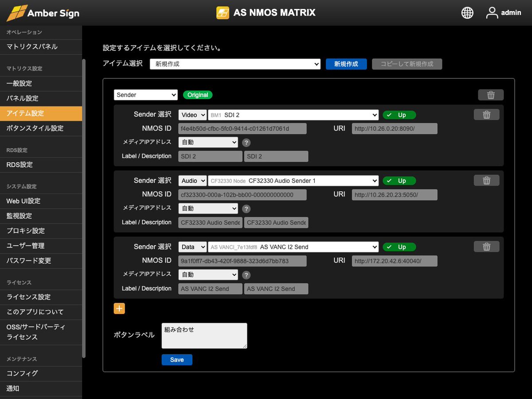This screenshot has width=532, height=399.
Task: Click the ボタンラベル text area
Action: coord(204,335)
